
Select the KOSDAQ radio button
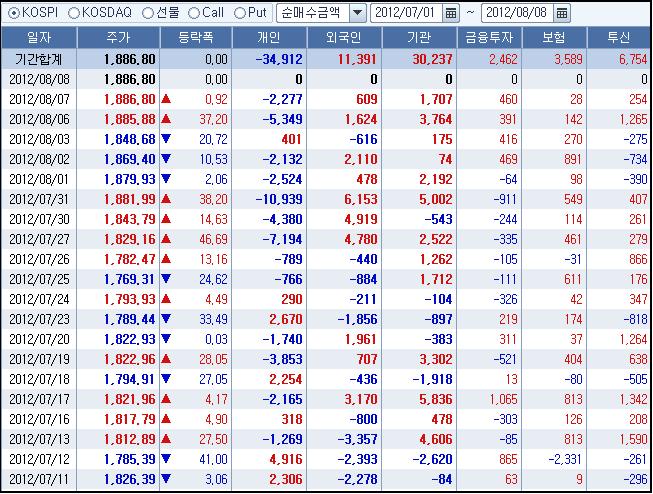click(x=73, y=13)
